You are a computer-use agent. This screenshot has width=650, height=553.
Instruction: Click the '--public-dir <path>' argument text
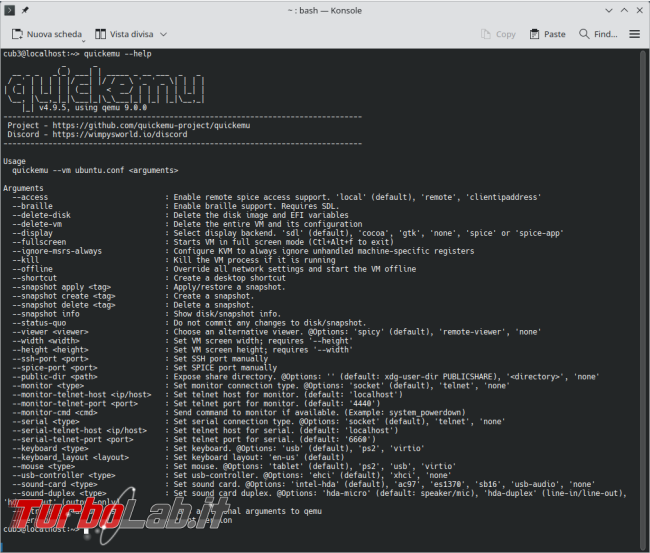[55, 377]
